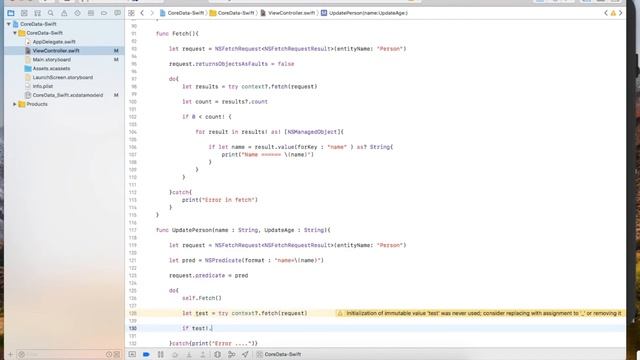Open LaunchScreen.storyboard file
Image resolution: width=640 pixels, height=360 pixels.
tap(62, 78)
